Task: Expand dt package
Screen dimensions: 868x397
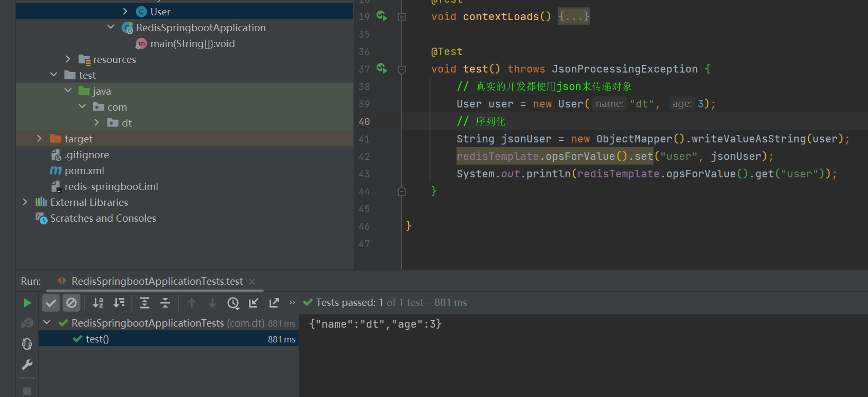Action: pos(96,122)
